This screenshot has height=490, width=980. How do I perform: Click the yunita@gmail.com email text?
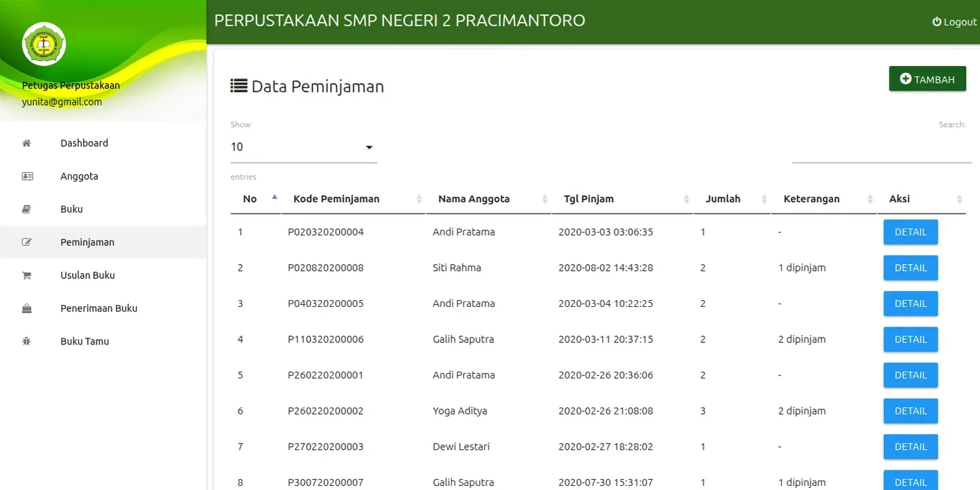pos(62,102)
